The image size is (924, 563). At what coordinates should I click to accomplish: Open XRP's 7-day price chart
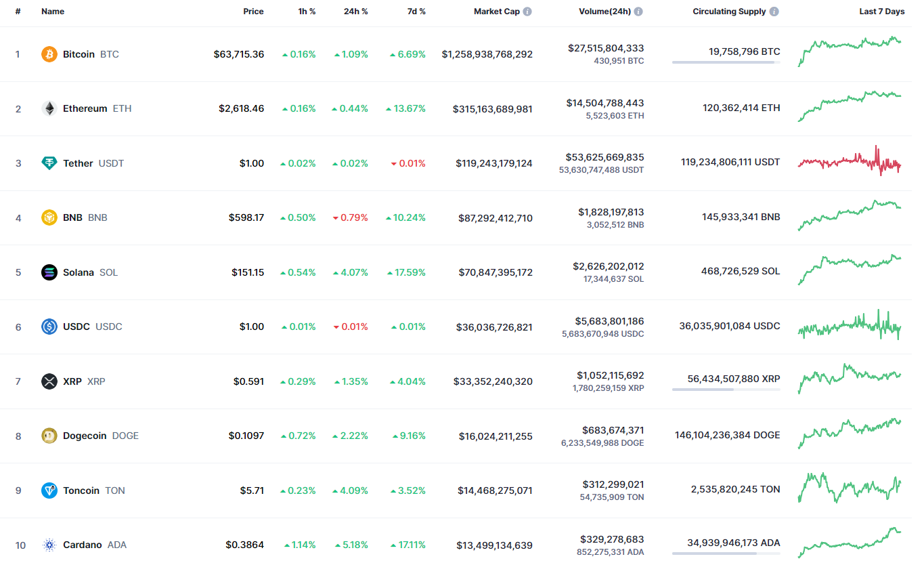click(850, 379)
